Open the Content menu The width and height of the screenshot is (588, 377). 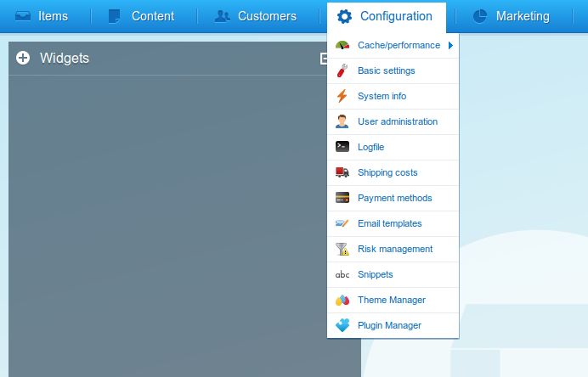coord(142,16)
